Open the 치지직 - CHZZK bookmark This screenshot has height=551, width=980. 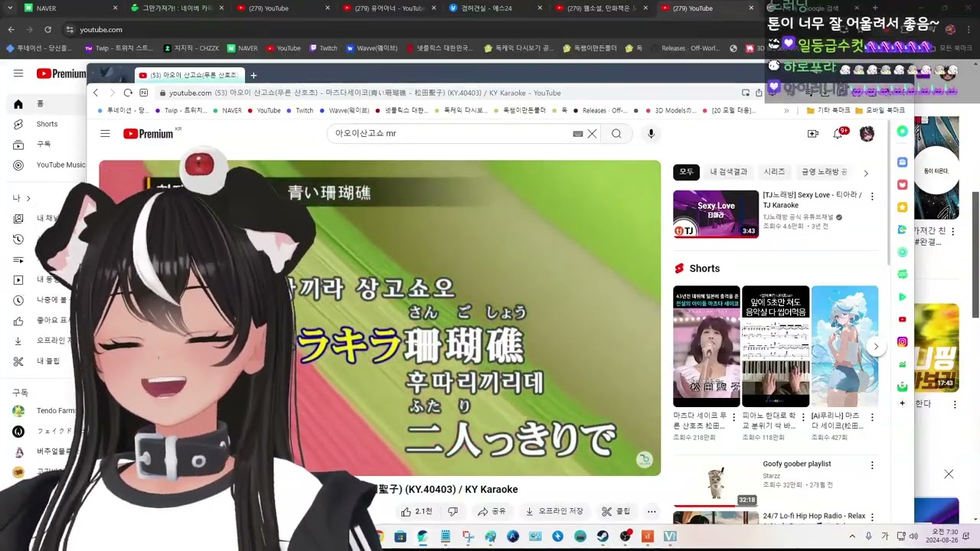191,48
